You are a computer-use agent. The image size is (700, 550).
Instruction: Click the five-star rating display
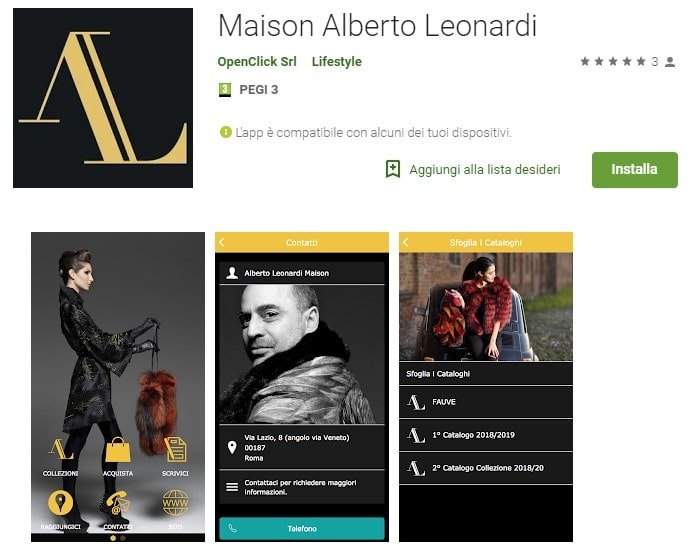click(612, 62)
